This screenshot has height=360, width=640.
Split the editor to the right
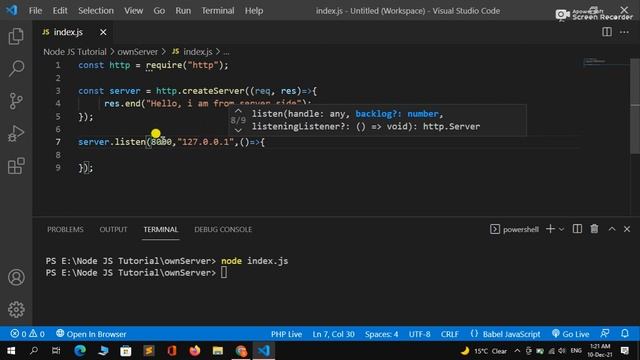point(607,32)
